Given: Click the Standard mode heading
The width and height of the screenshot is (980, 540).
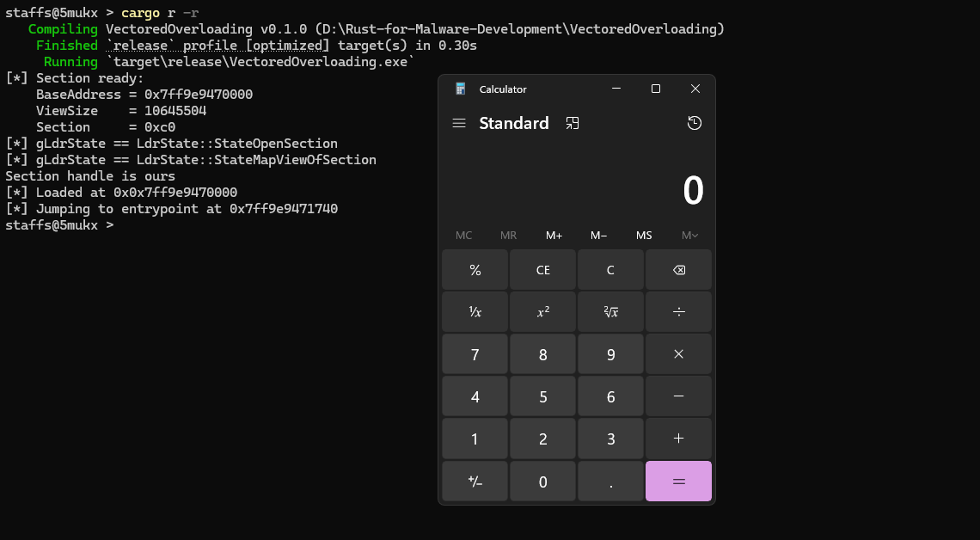Looking at the screenshot, I should click(514, 123).
